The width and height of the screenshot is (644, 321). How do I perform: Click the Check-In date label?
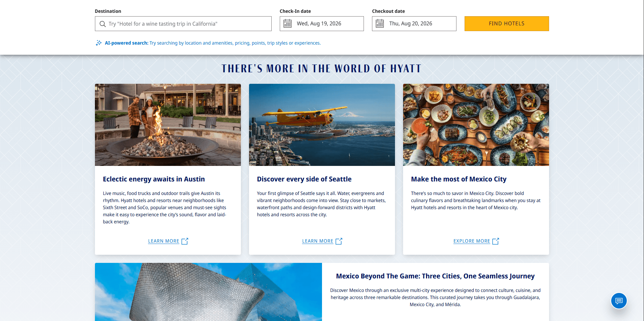(295, 11)
